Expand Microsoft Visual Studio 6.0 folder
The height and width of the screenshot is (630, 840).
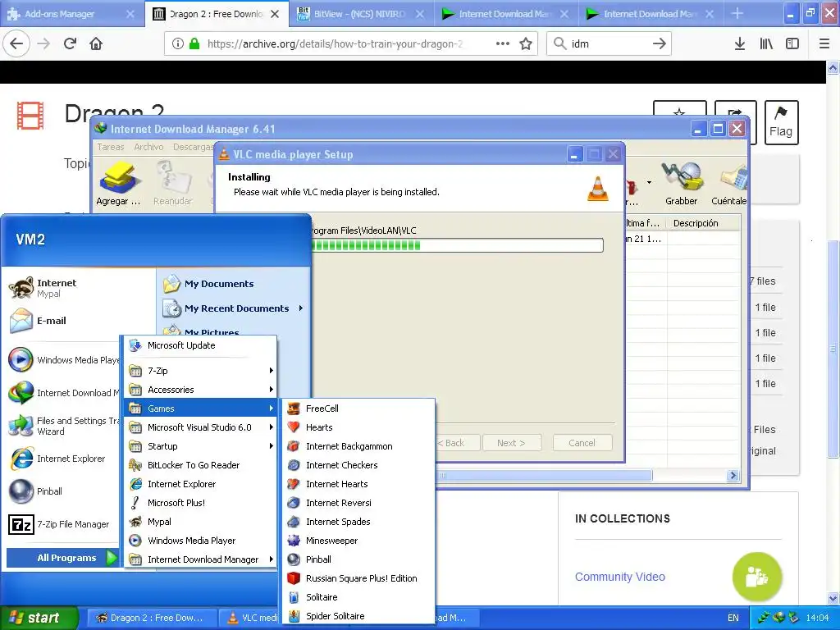click(200, 427)
